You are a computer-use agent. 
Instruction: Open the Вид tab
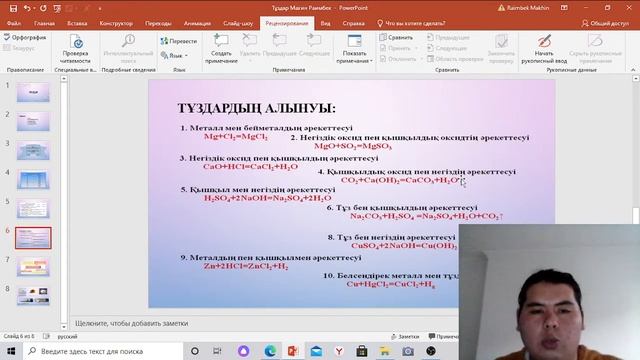[325, 23]
